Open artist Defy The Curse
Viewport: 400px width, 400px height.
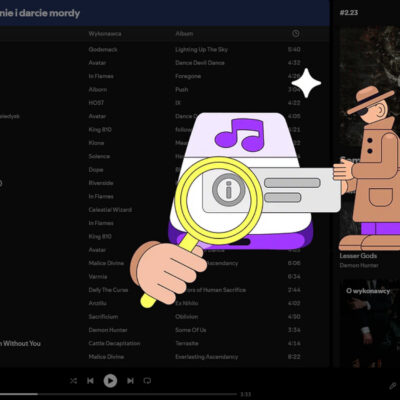tap(108, 290)
